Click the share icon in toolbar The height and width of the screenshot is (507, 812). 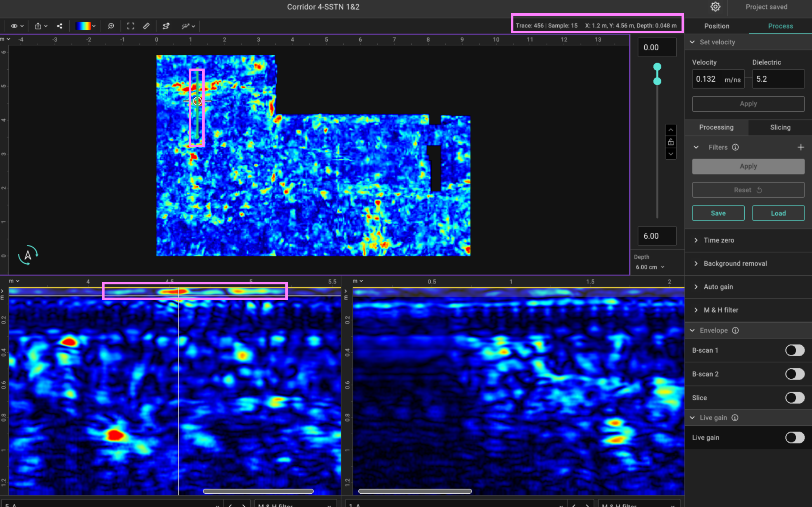point(59,26)
